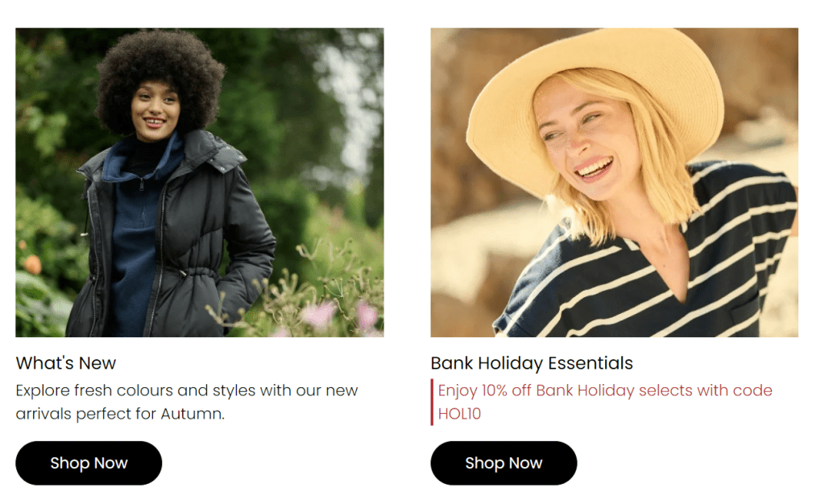This screenshot has width=825, height=504.
Task: Click Shop Now under Bank Holiday Essentials
Action: coord(504,463)
